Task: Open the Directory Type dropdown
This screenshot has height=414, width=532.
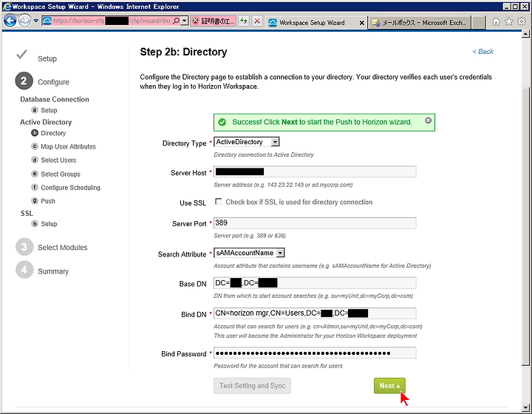Action: [x=247, y=142]
